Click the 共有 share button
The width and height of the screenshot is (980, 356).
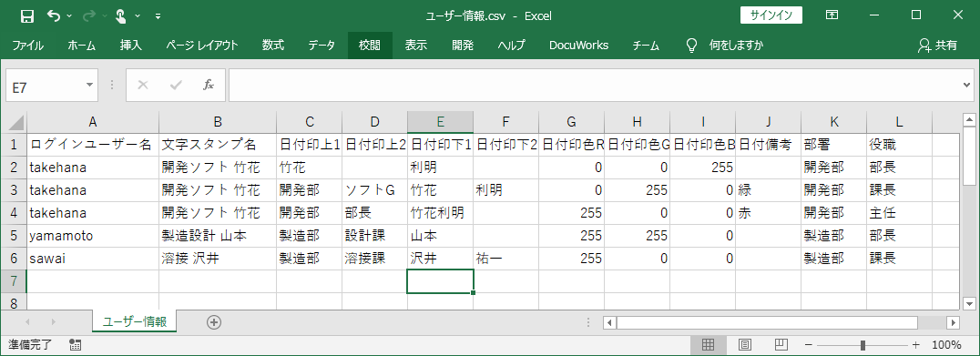pos(937,45)
